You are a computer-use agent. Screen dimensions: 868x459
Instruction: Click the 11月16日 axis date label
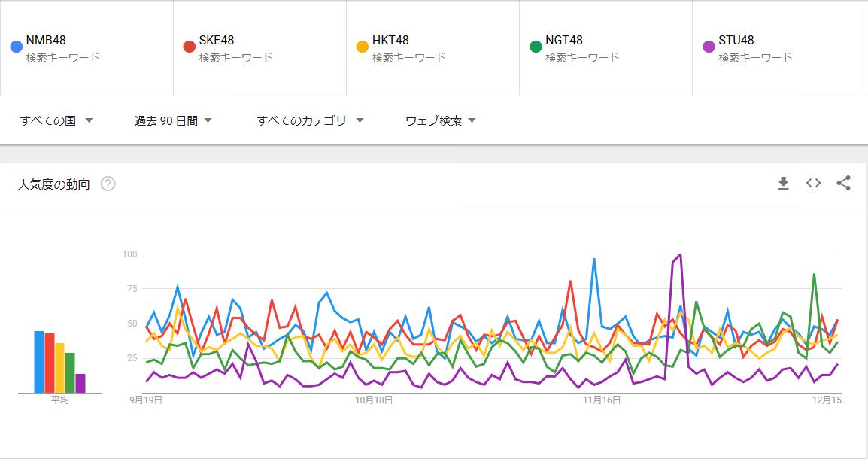602,400
